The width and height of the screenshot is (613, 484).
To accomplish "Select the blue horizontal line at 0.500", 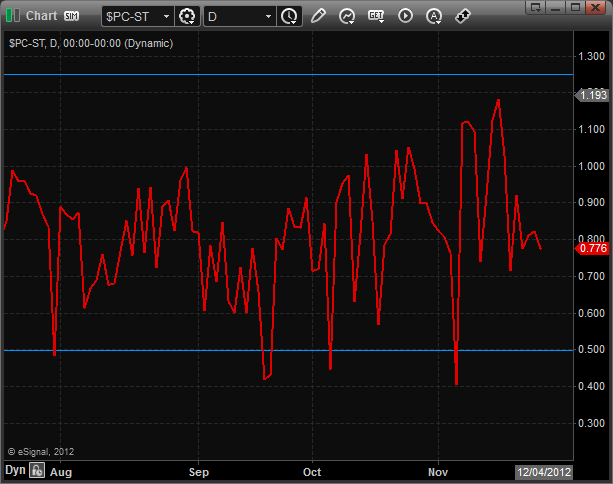I will (289, 350).
